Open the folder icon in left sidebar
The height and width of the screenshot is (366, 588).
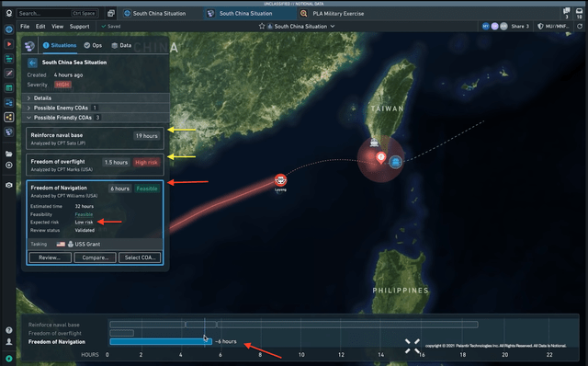[8, 154]
